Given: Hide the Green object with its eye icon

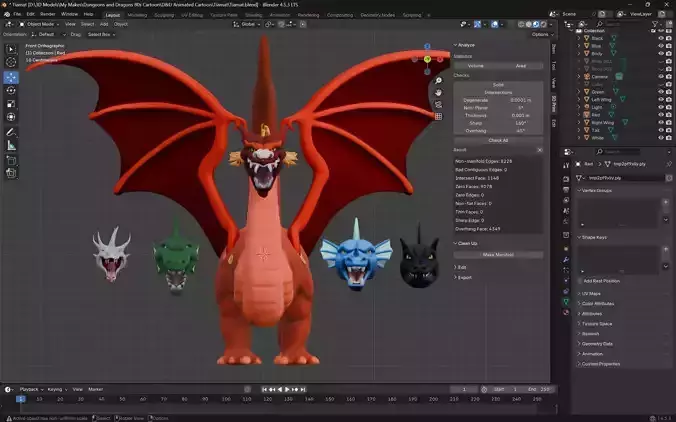Looking at the screenshot, I should (660, 92).
